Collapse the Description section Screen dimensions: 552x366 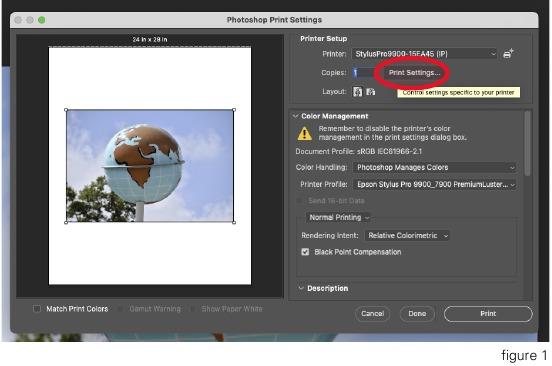(301, 288)
